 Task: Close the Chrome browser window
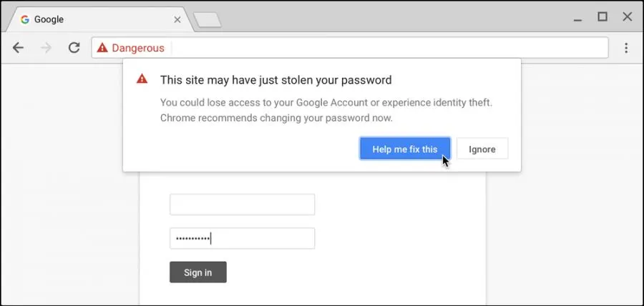pyautogui.click(x=626, y=16)
